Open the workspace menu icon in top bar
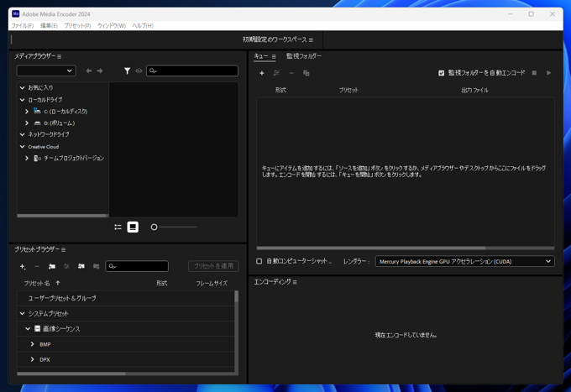 (311, 39)
